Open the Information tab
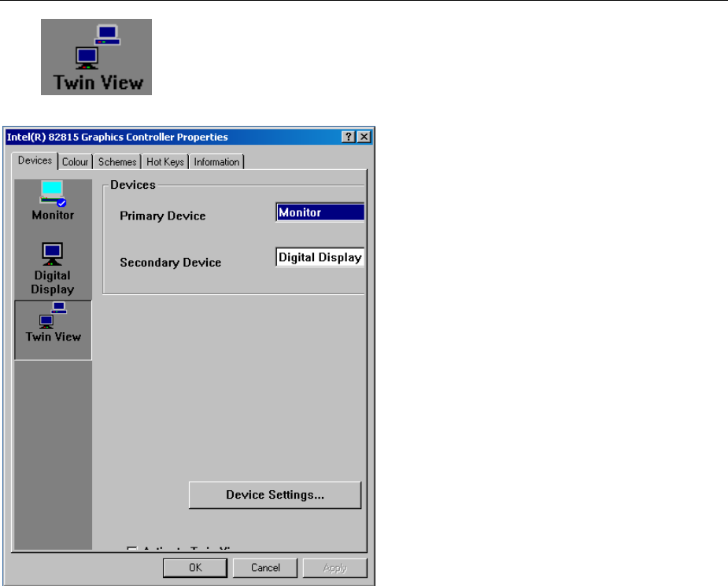728x586 pixels. pyautogui.click(x=216, y=162)
